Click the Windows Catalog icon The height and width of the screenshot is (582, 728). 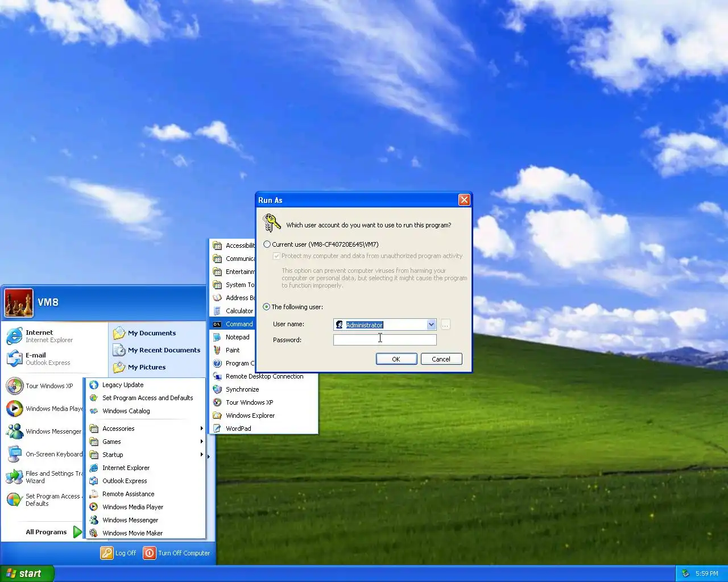click(x=94, y=411)
